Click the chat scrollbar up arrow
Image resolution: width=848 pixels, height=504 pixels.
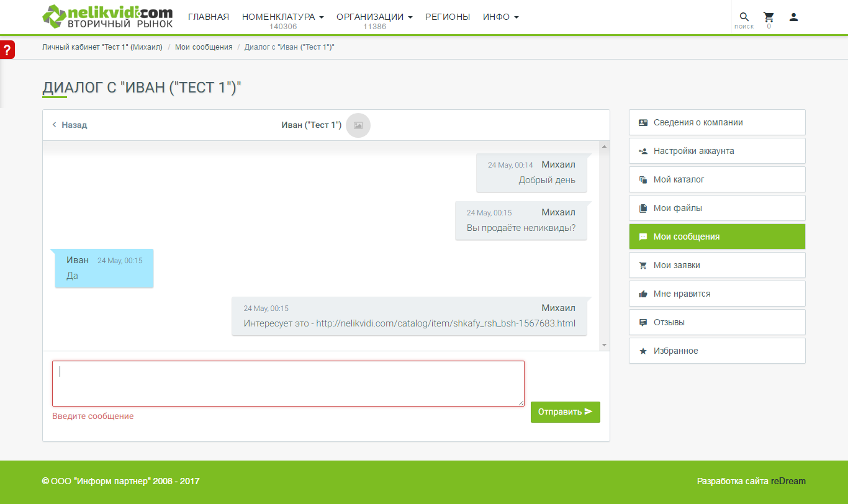[604, 146]
